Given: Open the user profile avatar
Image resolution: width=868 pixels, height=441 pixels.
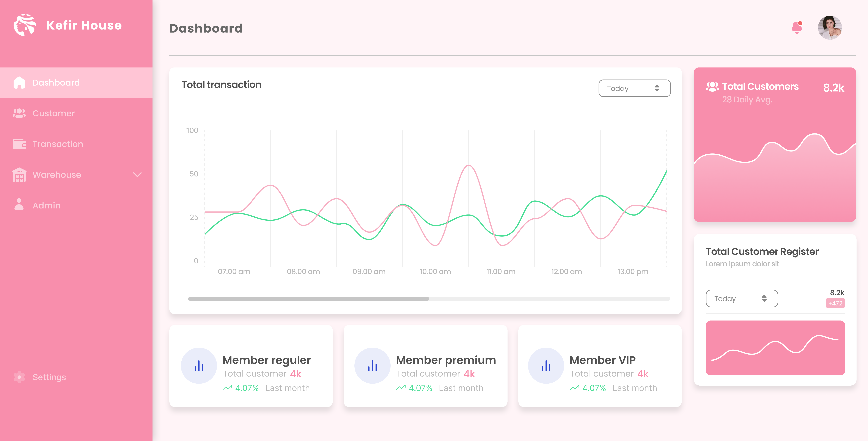Looking at the screenshot, I should coord(830,28).
